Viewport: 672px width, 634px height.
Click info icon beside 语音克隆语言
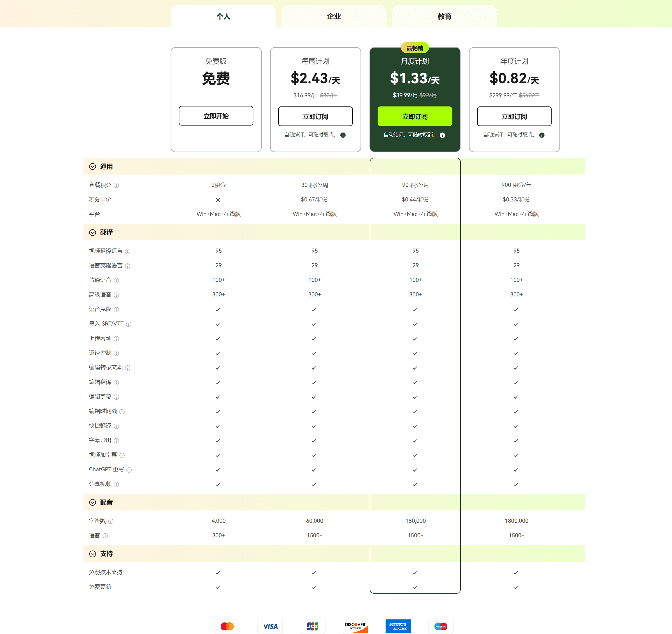(x=127, y=266)
